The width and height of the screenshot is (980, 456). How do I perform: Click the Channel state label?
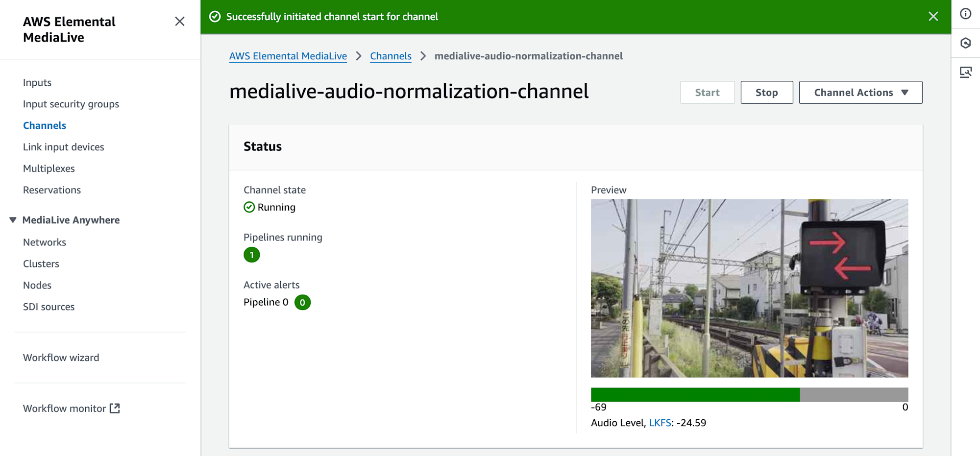click(x=274, y=190)
